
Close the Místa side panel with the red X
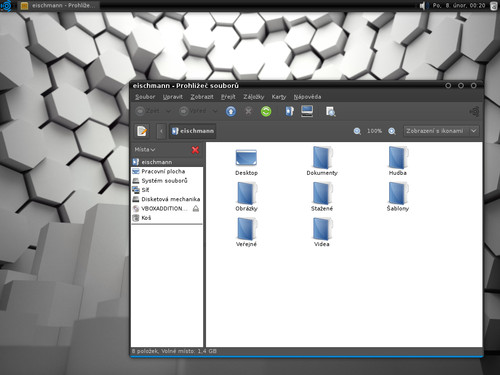click(195, 150)
